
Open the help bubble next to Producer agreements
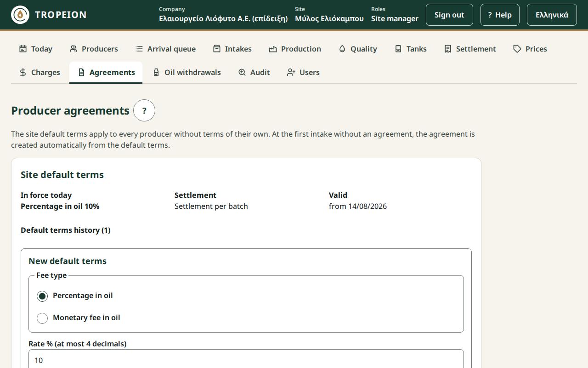pyautogui.click(x=144, y=110)
